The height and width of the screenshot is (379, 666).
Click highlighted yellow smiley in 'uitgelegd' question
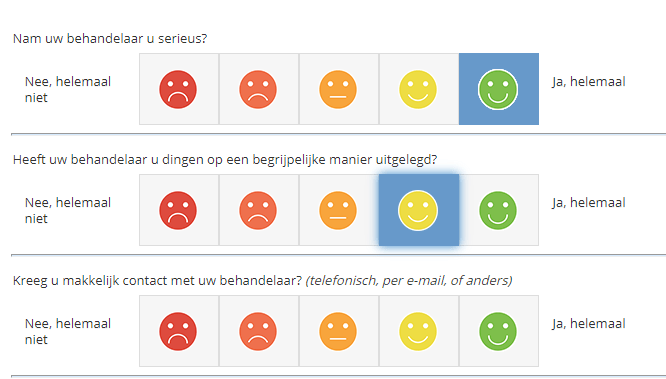coord(419,210)
